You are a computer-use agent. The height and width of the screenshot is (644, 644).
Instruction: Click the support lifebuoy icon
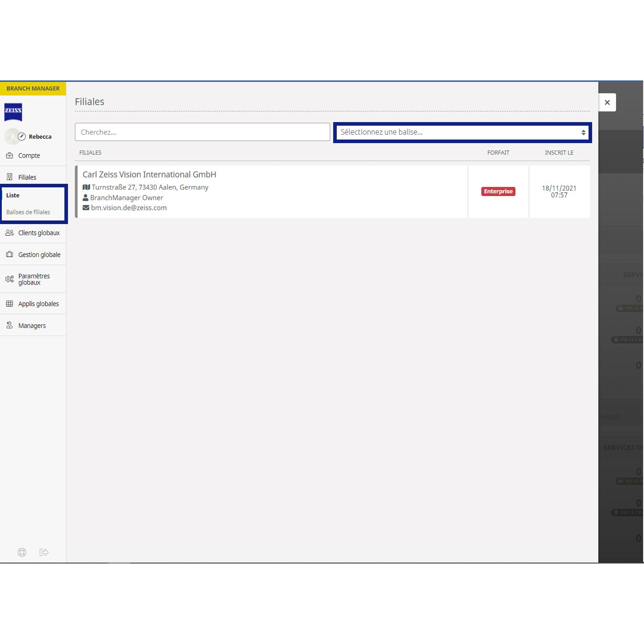click(x=22, y=552)
